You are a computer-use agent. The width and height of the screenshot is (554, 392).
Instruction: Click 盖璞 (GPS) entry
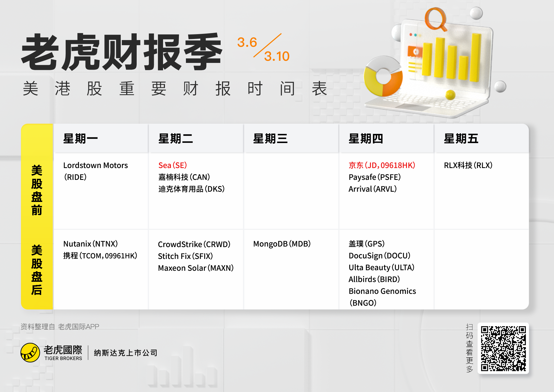pos(366,244)
